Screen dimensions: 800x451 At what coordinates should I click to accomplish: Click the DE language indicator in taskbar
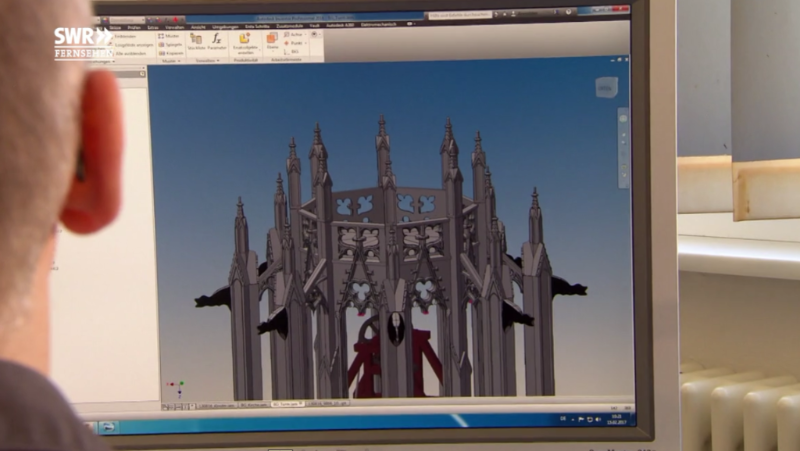563,419
